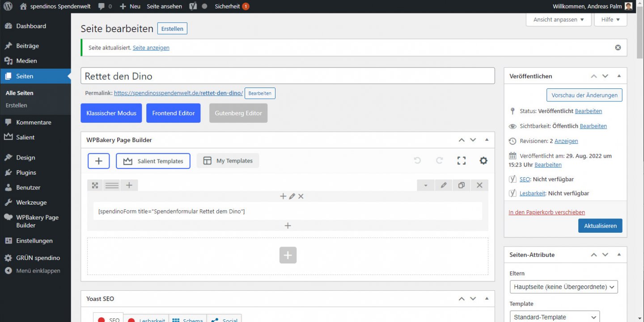Click the large gray add-element plus
This screenshot has height=322, width=644.
point(288,255)
